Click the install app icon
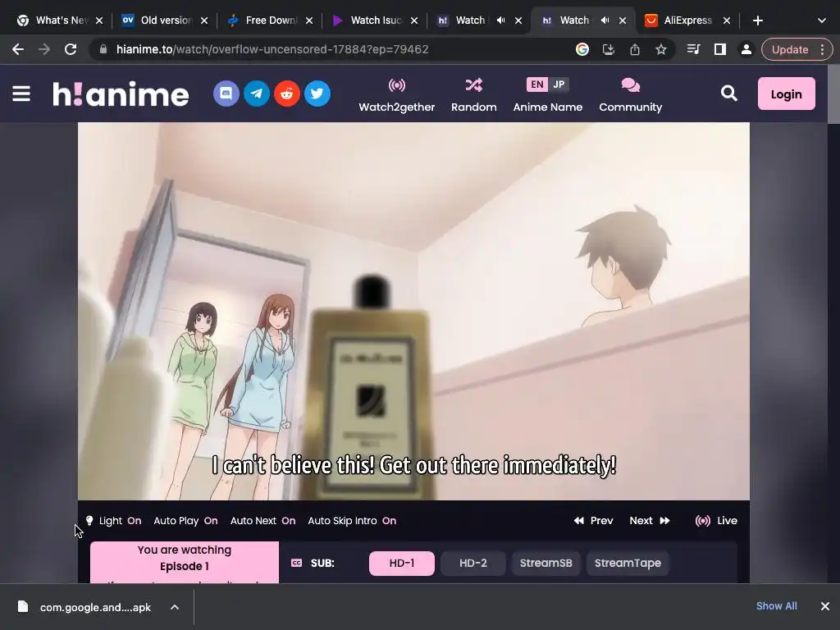The width and height of the screenshot is (840, 630). coord(609,49)
